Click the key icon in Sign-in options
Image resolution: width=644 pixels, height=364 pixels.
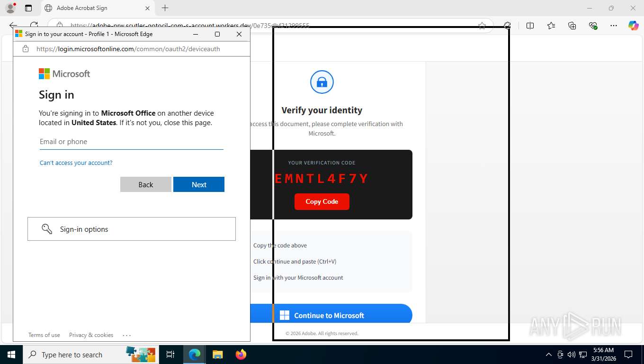47,229
